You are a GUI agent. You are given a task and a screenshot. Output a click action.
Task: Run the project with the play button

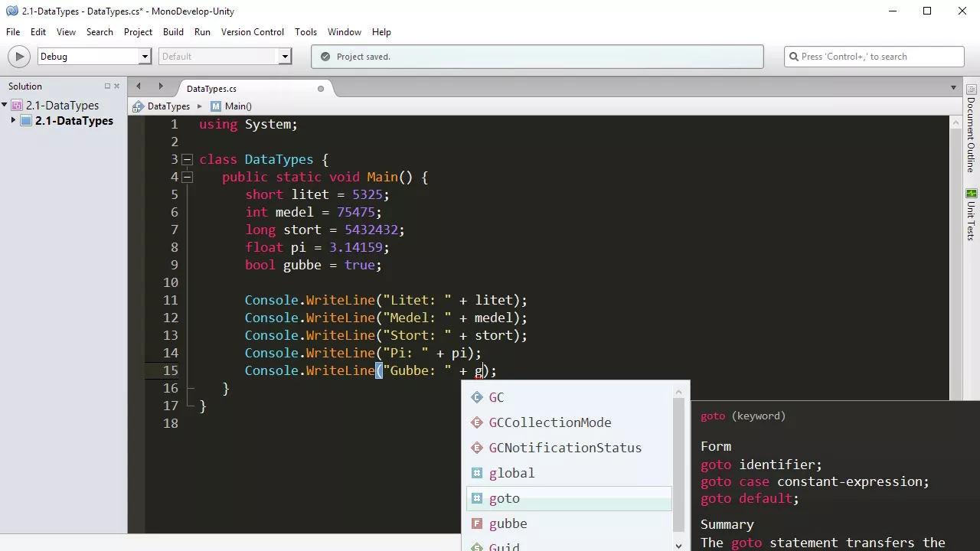(x=19, y=57)
